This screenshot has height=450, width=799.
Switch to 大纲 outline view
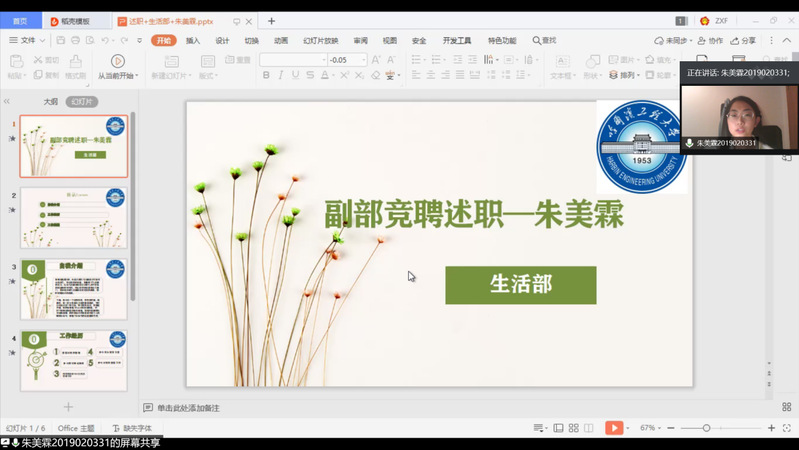50,102
